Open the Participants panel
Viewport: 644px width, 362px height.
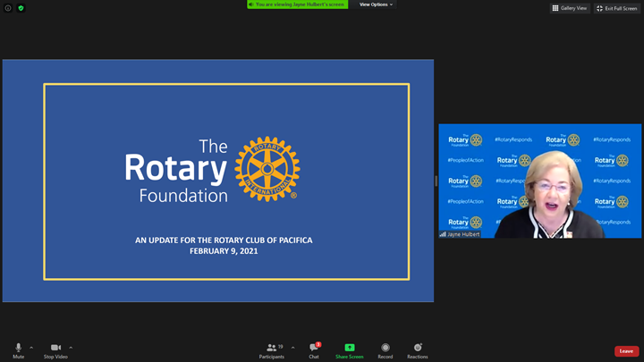pos(272,351)
